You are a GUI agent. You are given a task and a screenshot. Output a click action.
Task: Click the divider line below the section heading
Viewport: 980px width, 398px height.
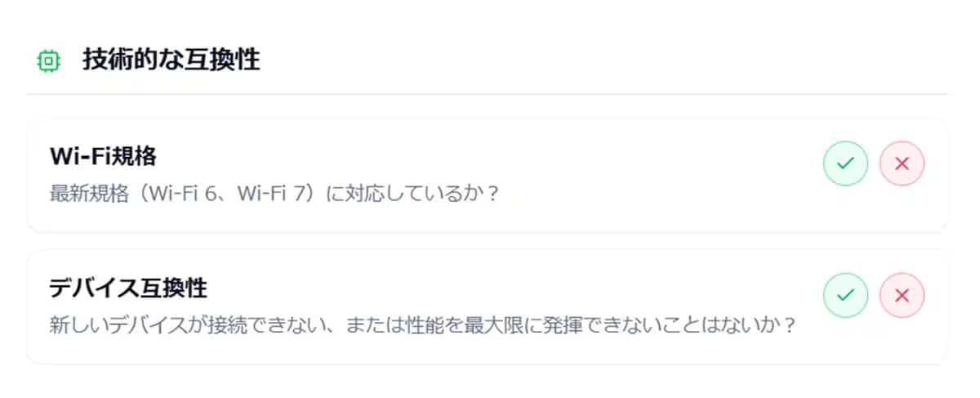(x=487, y=95)
